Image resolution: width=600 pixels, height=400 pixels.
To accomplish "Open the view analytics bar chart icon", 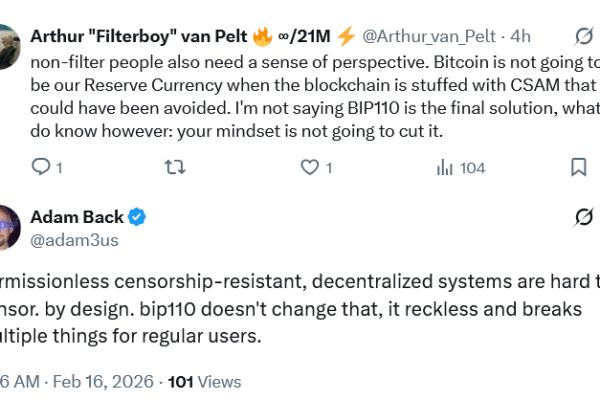I will [x=445, y=167].
